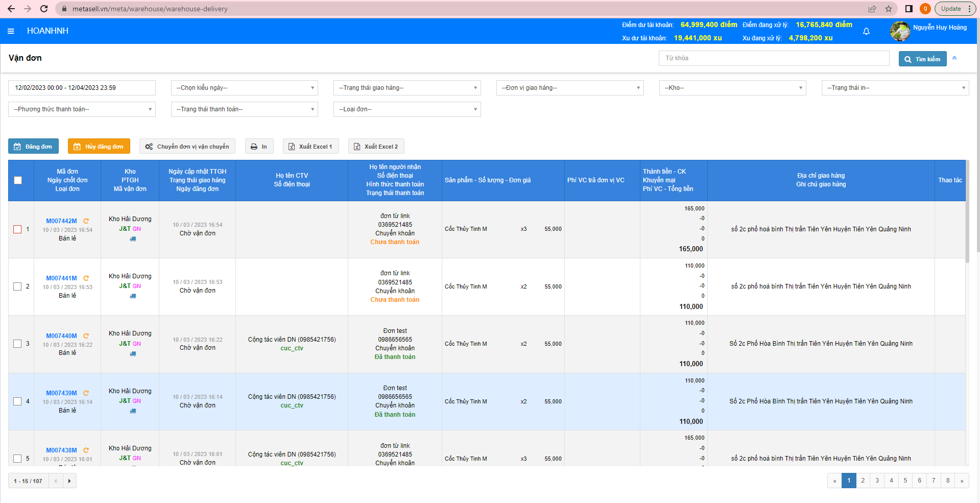Screen dimensions: 980x503
Task: Go to page 2 of results
Action: coord(863,481)
